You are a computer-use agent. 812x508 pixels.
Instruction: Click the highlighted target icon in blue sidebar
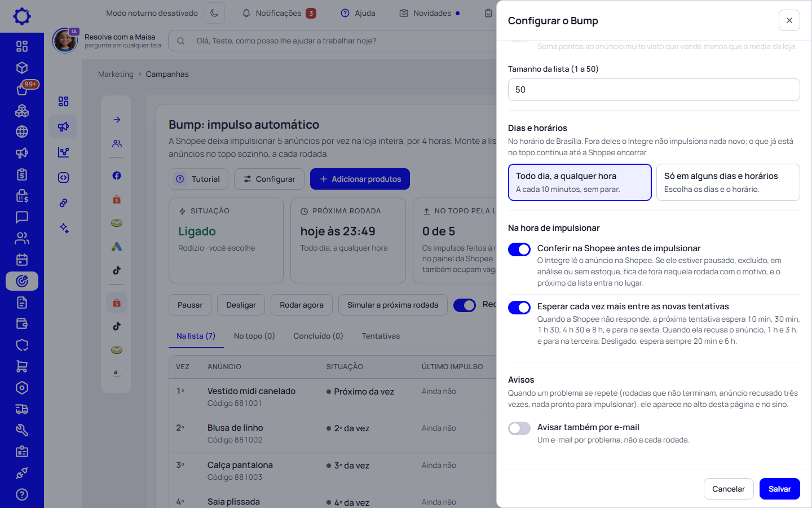tap(22, 281)
